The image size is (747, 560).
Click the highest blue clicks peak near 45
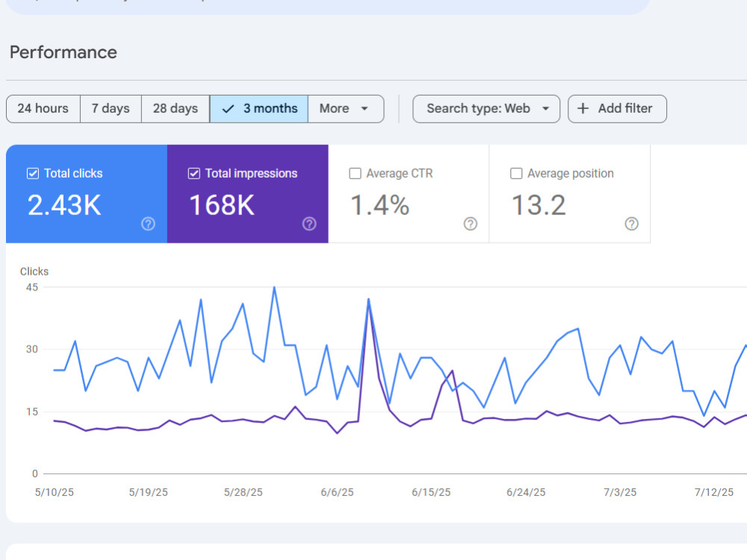274,287
